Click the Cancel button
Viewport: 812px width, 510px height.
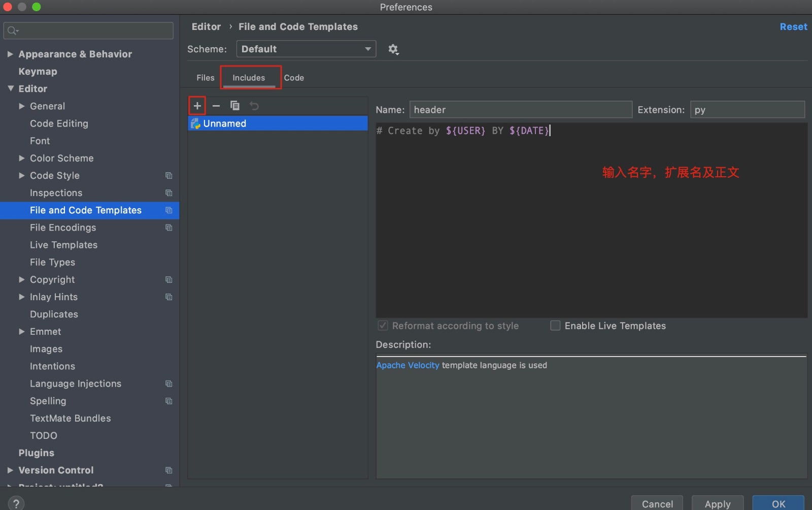[657, 503]
